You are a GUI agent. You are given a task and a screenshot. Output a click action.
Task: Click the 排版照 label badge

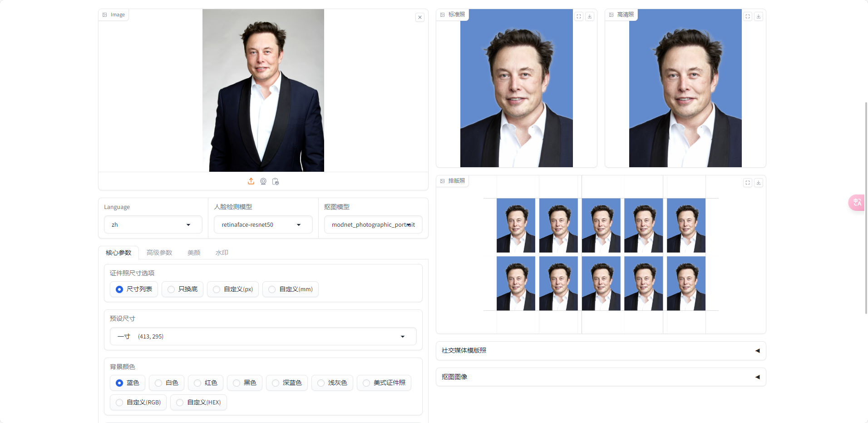click(x=453, y=181)
